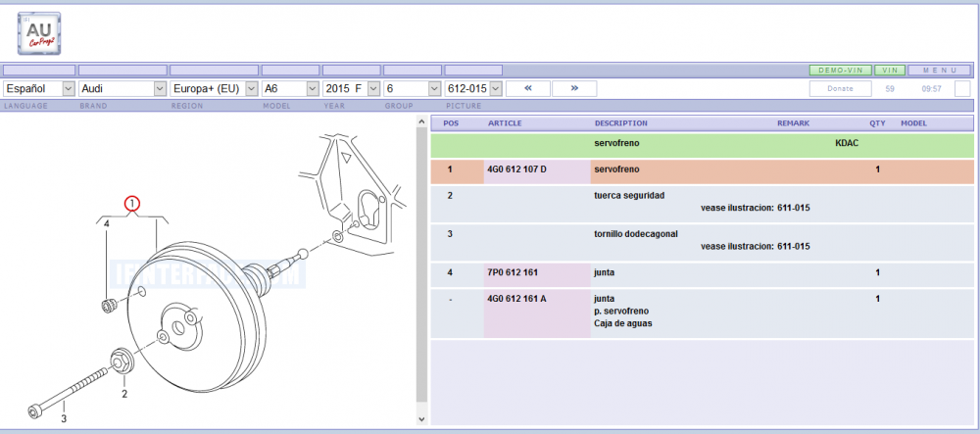Click the VIN tab
This screenshot has width=980, height=434.
pos(890,71)
